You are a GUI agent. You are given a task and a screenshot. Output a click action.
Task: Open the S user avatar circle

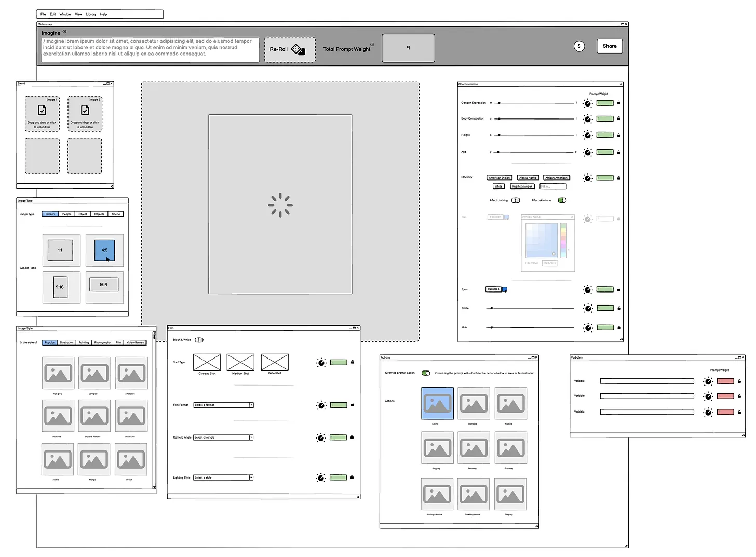click(x=579, y=46)
